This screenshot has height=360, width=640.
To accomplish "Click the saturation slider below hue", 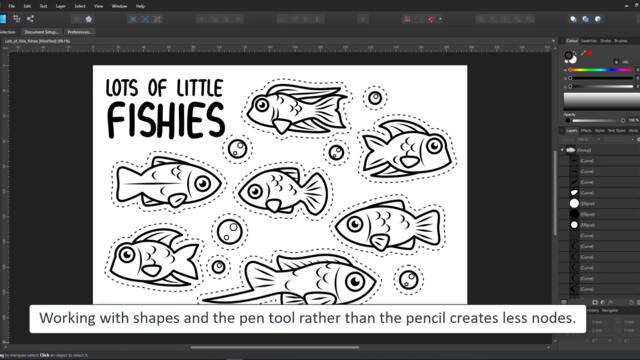I will tap(601, 78).
